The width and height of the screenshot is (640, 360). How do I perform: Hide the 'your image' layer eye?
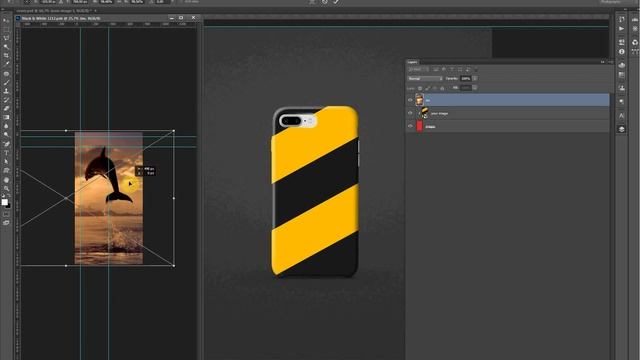[410, 113]
